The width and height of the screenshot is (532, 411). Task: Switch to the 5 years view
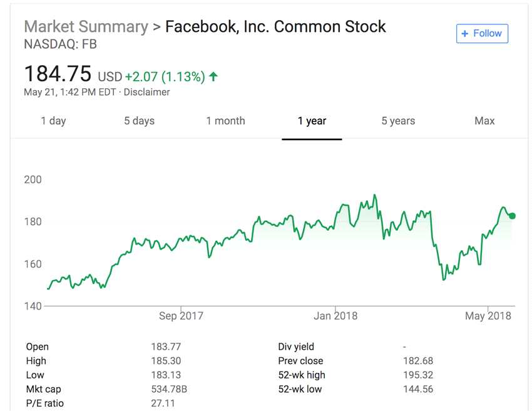coord(398,121)
